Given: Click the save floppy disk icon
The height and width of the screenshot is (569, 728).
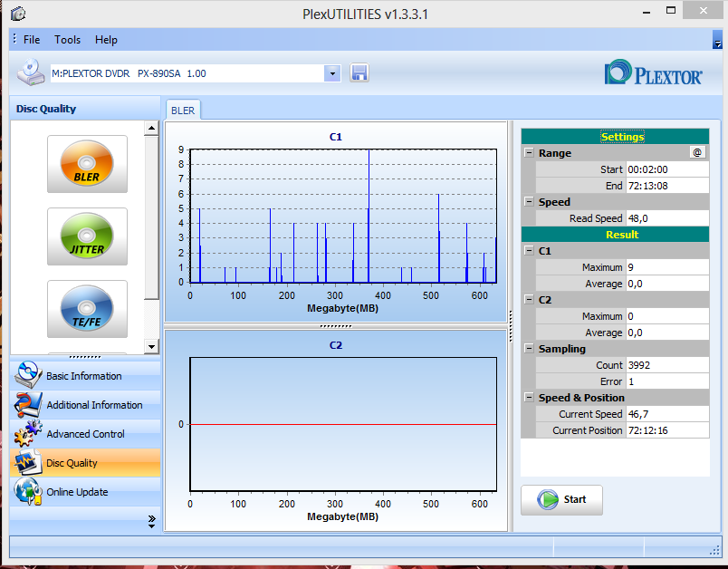Looking at the screenshot, I should point(359,72).
